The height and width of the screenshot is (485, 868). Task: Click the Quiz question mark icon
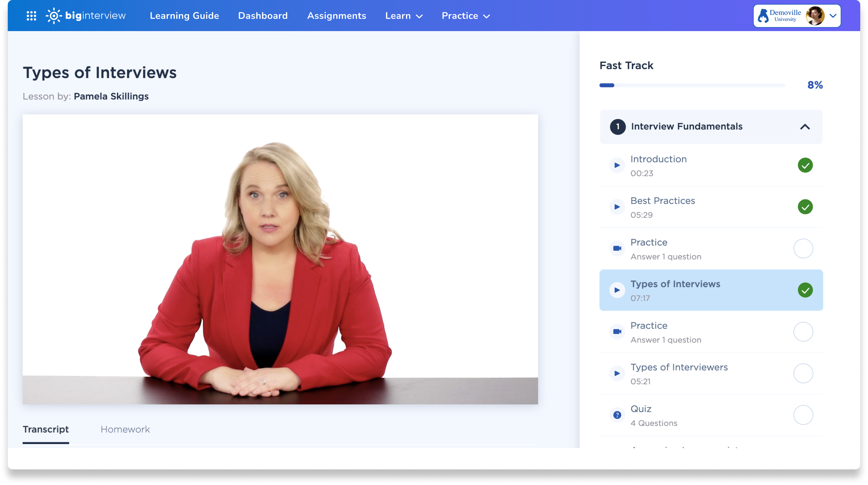tap(617, 415)
